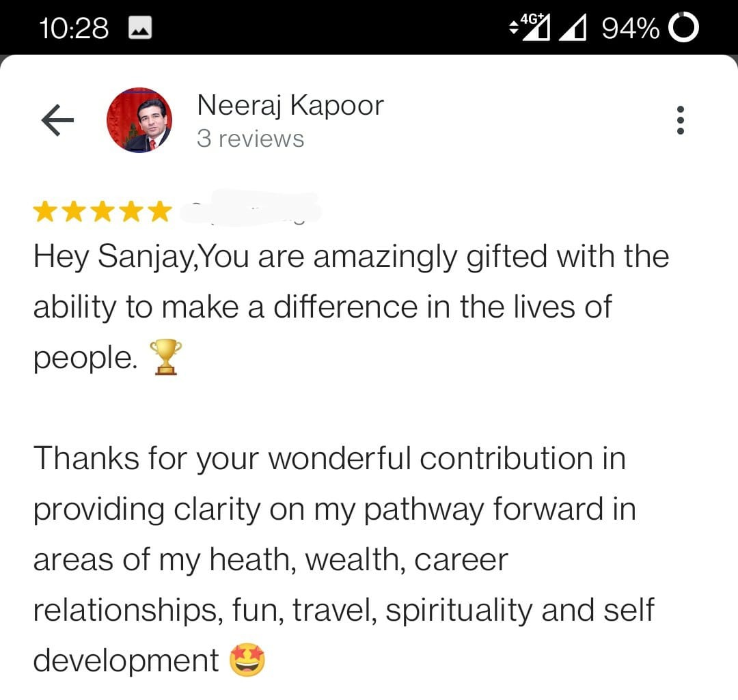The width and height of the screenshot is (738, 700).
Task: Tap the 4G+ signal icon
Action: coord(530,27)
